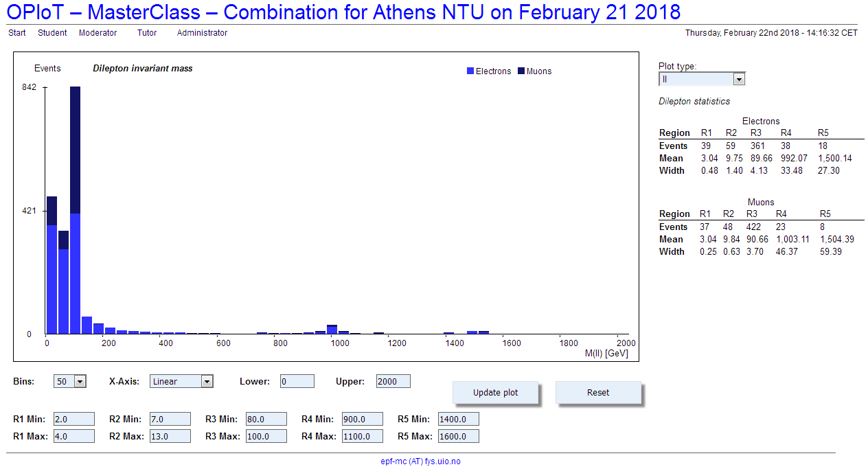
Task: Click the first histogram bar near 0 GeV
Action: [x=52, y=265]
